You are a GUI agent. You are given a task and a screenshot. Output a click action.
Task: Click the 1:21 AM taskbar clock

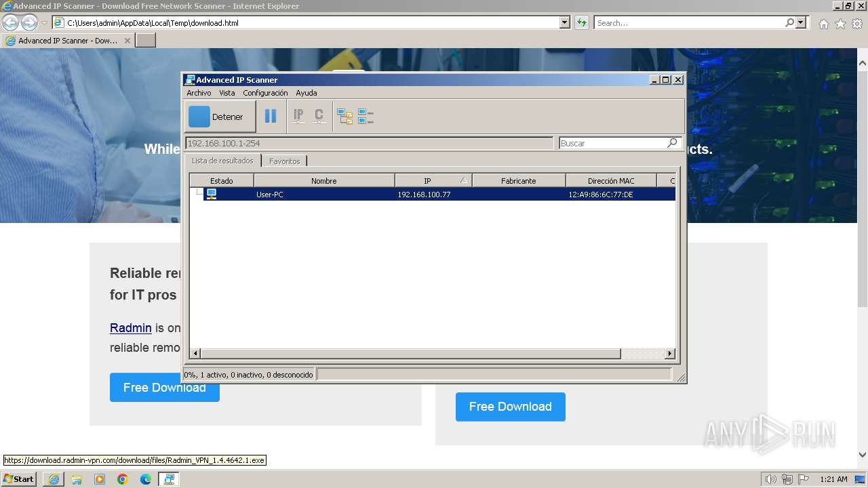tap(833, 479)
